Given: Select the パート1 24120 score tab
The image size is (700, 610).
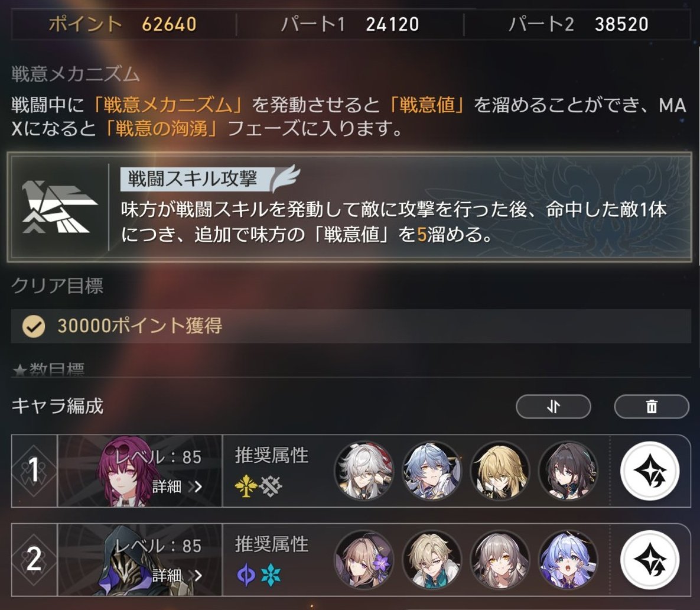Looking at the screenshot, I should click(x=350, y=24).
